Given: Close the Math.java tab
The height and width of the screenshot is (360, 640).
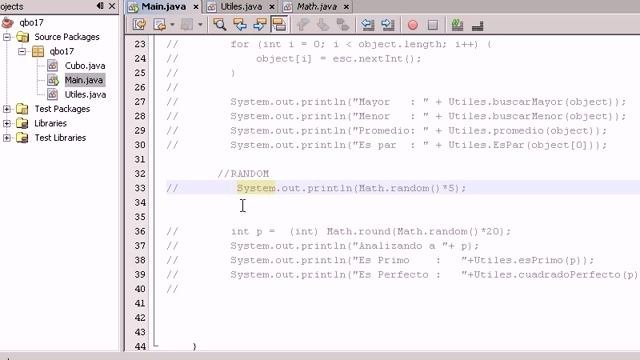Looking at the screenshot, I should click(347, 7).
